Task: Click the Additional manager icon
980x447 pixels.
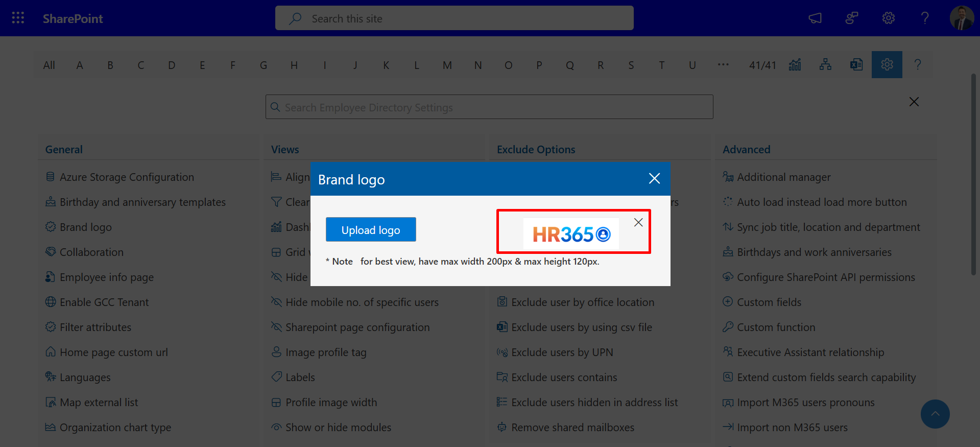Action: tap(728, 177)
